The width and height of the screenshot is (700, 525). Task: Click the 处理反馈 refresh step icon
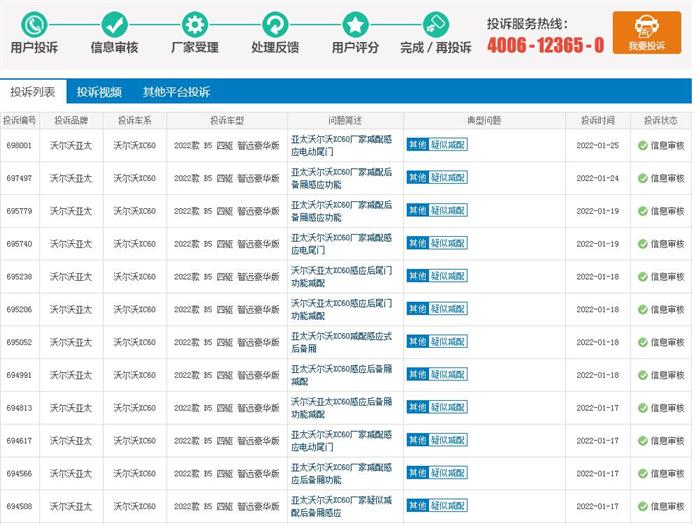point(275,25)
